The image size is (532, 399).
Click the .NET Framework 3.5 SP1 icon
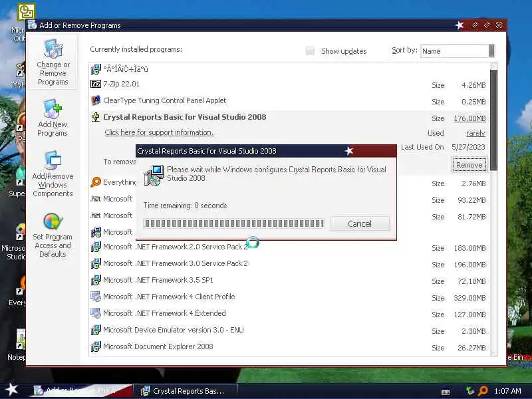(96, 280)
